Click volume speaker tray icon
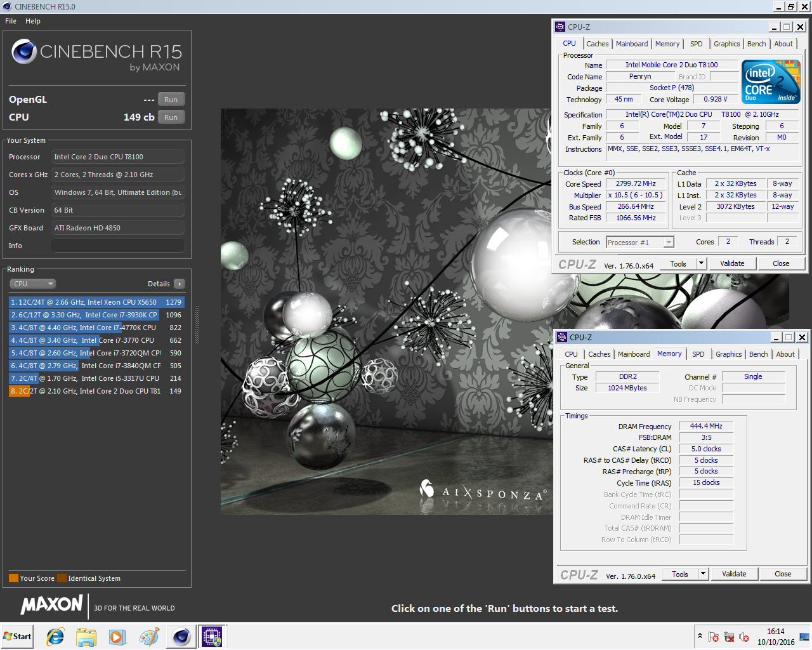 (744, 637)
